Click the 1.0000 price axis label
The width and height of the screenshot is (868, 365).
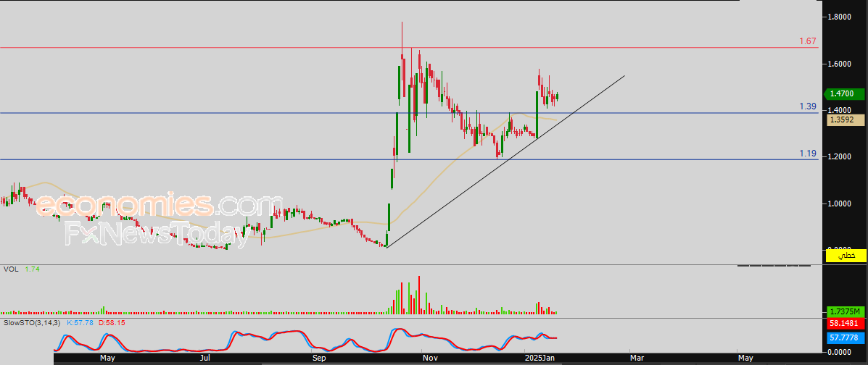point(839,204)
